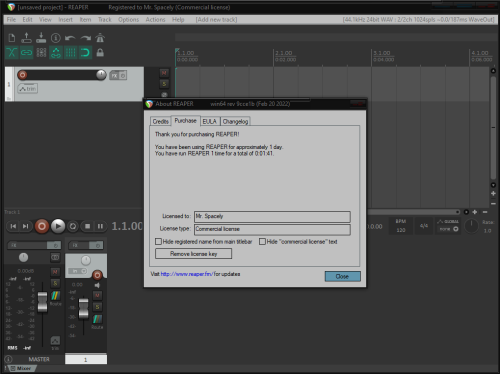Toggle ripple editing icon
This screenshot has width=500, height=374.
(x=41, y=53)
